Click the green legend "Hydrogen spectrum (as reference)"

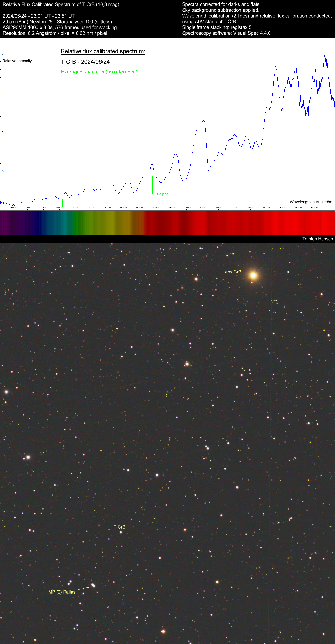tap(99, 72)
